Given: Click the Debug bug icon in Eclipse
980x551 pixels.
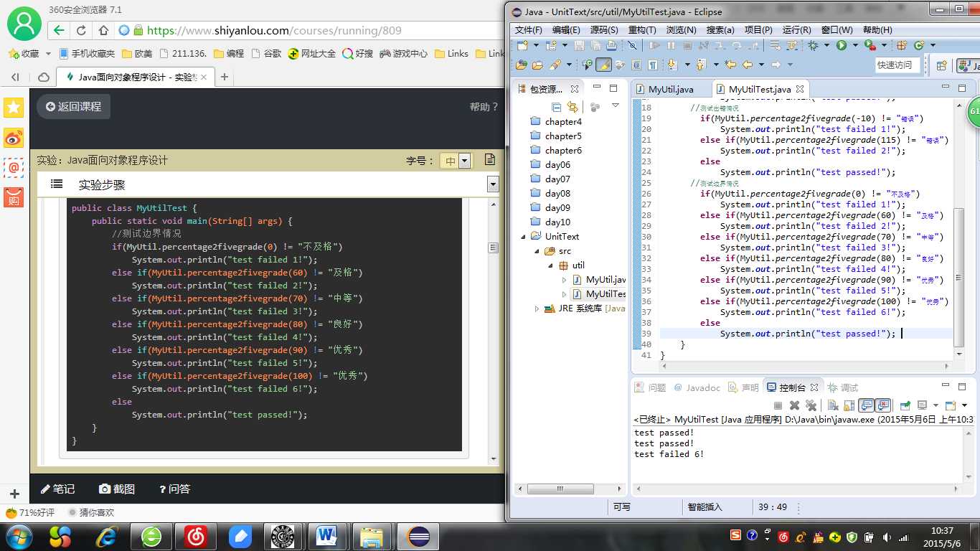Looking at the screenshot, I should (x=813, y=45).
